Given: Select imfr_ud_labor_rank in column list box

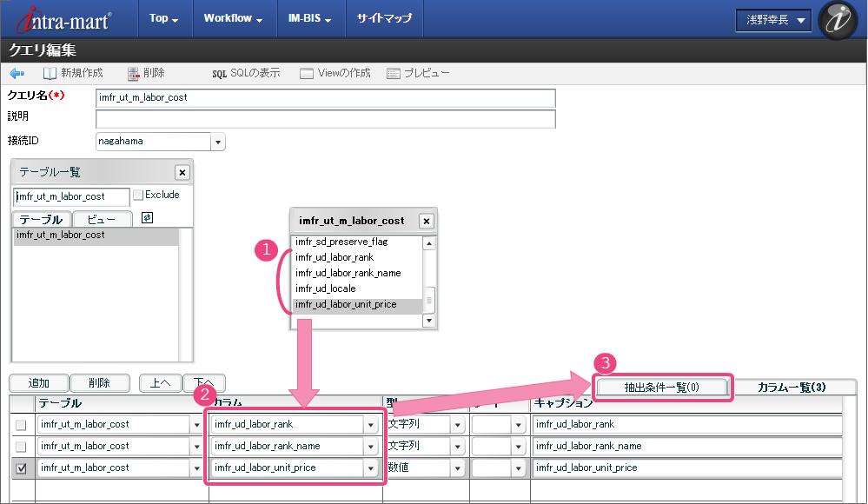Looking at the screenshot, I should pos(357,257).
